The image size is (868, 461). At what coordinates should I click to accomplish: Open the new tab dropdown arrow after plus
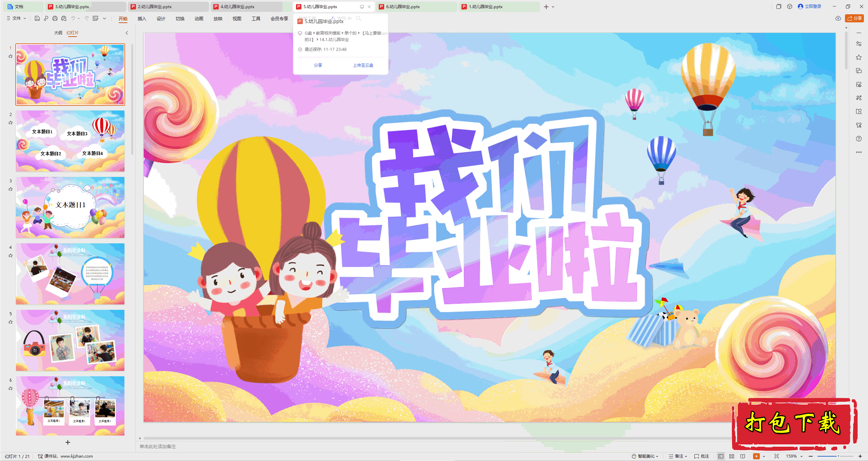553,7
